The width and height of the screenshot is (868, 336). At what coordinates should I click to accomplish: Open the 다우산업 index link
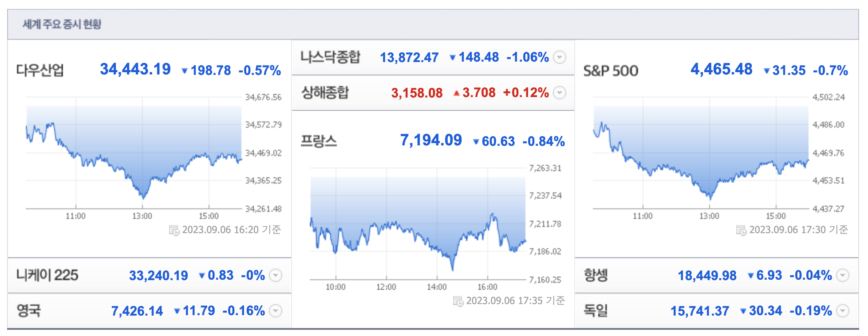coord(40,70)
